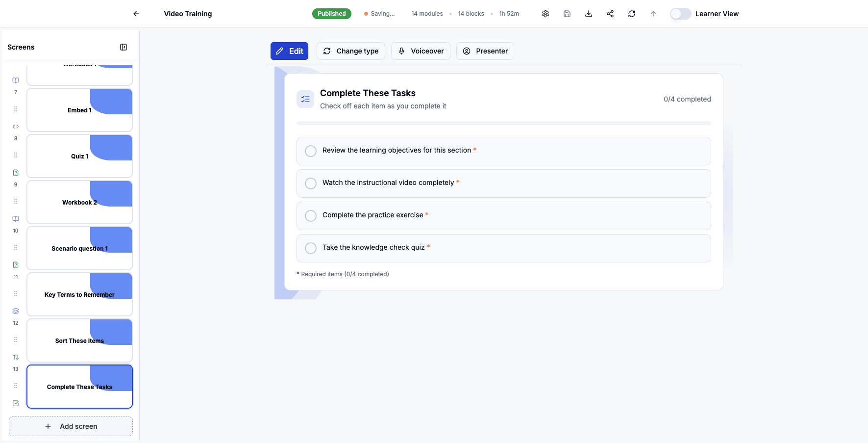Collapse the Screens panel

pyautogui.click(x=124, y=47)
